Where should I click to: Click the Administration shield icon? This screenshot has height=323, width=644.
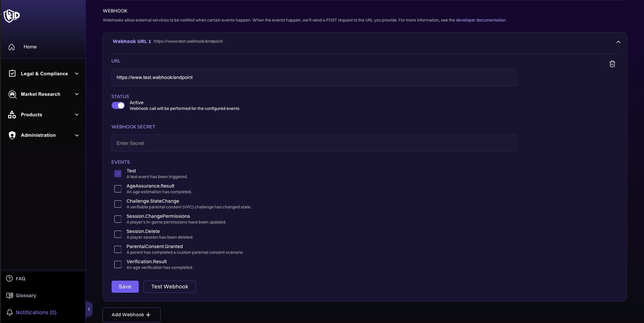[x=12, y=135]
